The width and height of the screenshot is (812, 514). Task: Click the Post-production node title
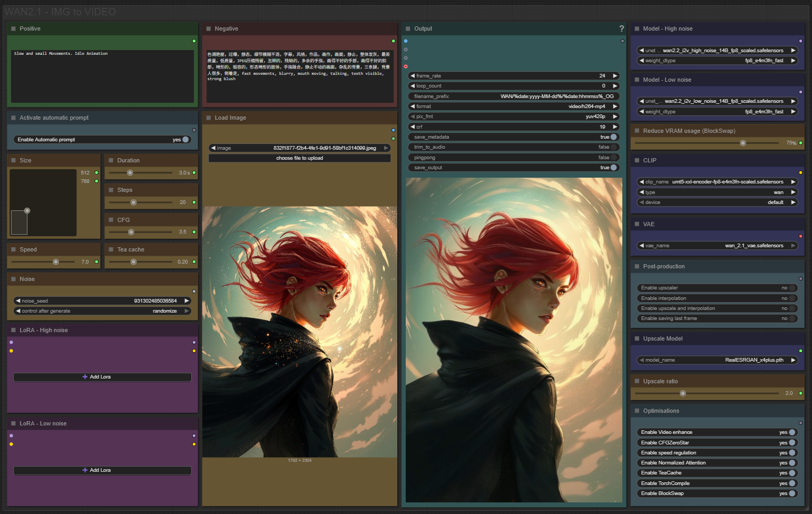click(x=663, y=267)
